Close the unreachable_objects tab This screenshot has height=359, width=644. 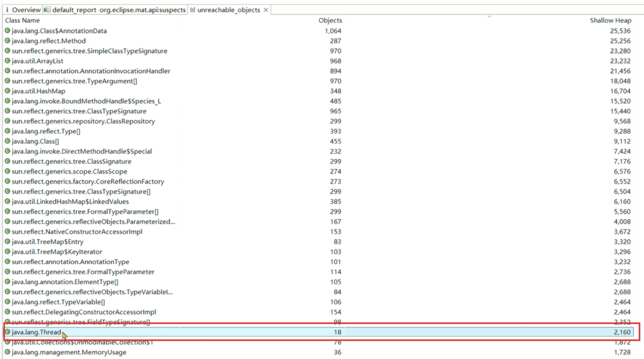[266, 10]
